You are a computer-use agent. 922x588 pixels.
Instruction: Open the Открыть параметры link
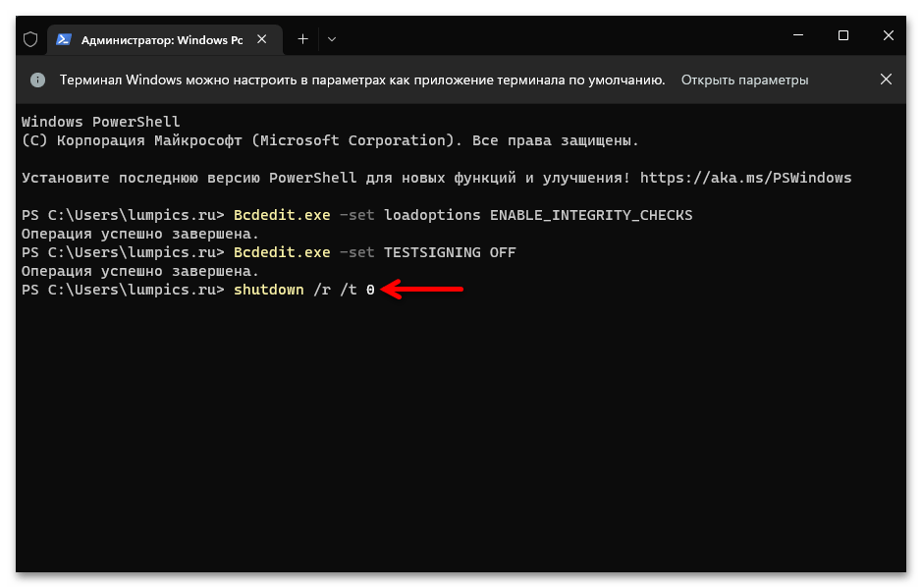tap(744, 80)
